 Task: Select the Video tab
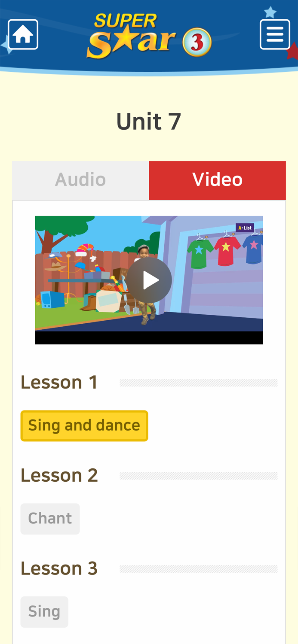[218, 180]
